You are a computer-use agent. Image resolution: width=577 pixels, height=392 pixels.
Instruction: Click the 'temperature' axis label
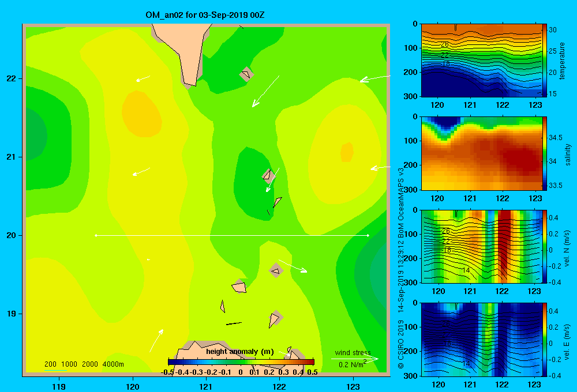pos(562,61)
